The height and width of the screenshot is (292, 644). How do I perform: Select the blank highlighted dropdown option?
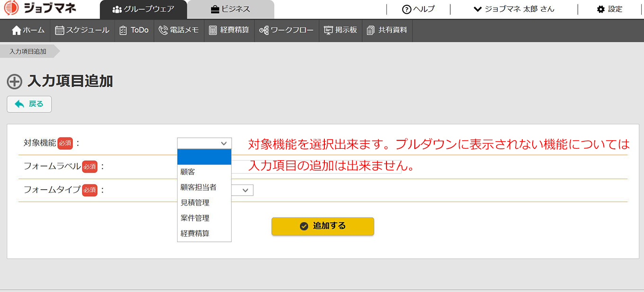tap(205, 157)
